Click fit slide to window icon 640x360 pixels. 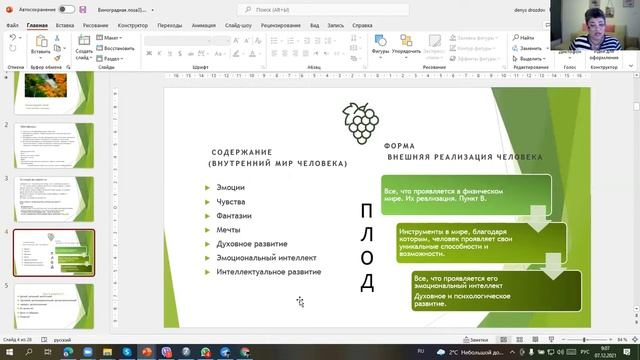635,340
